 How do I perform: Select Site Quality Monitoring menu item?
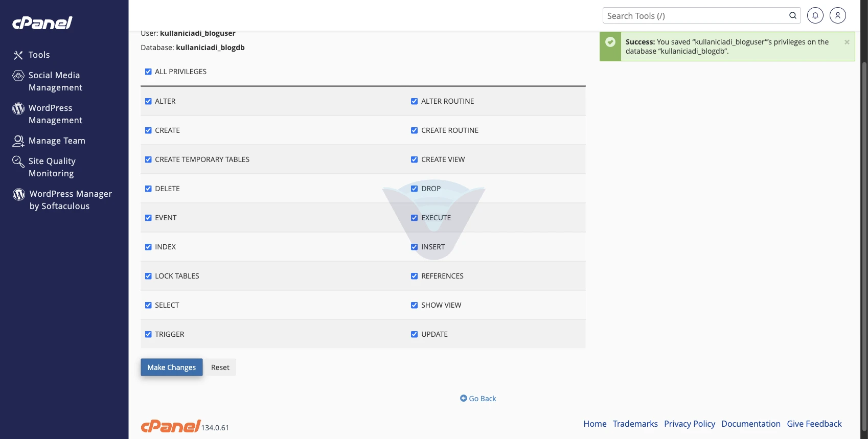pyautogui.click(x=52, y=167)
